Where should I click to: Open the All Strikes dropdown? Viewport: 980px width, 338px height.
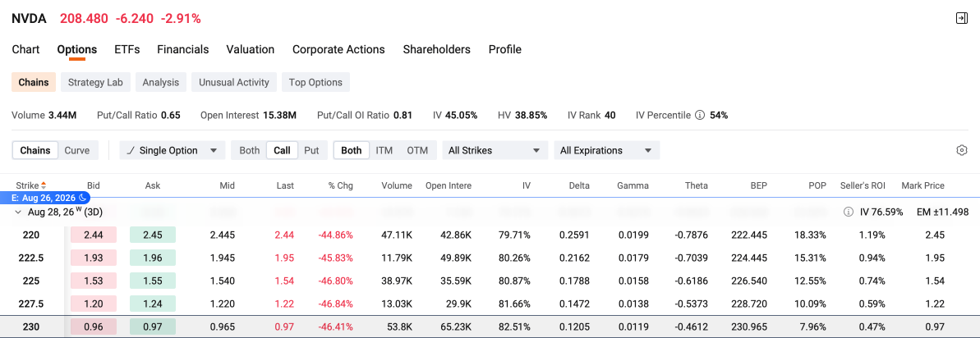(495, 150)
